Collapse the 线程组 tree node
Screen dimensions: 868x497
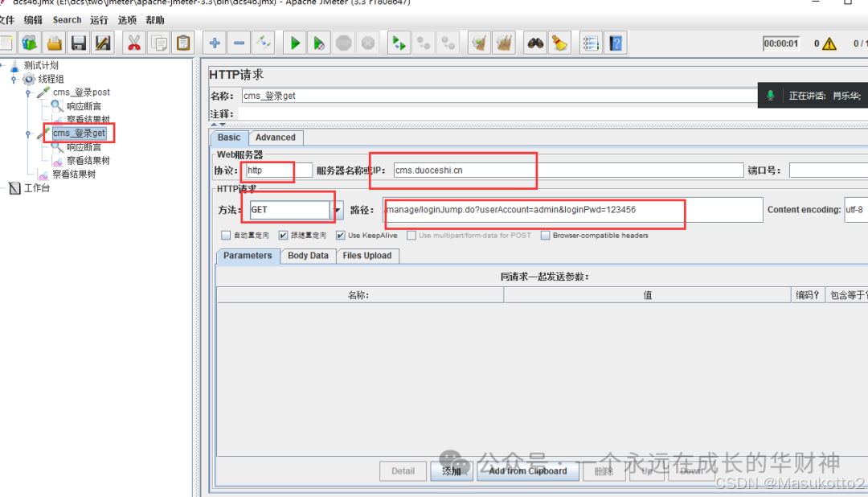[x=14, y=80]
